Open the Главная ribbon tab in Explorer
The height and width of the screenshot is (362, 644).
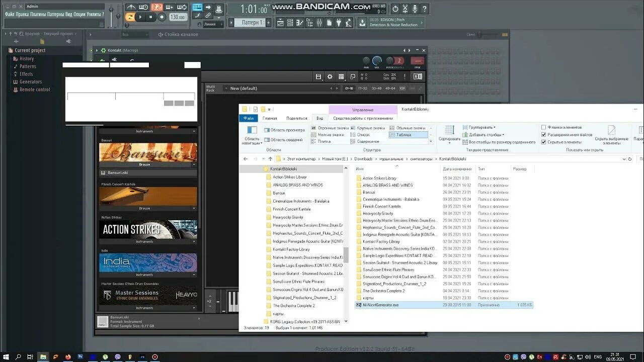pyautogui.click(x=270, y=118)
